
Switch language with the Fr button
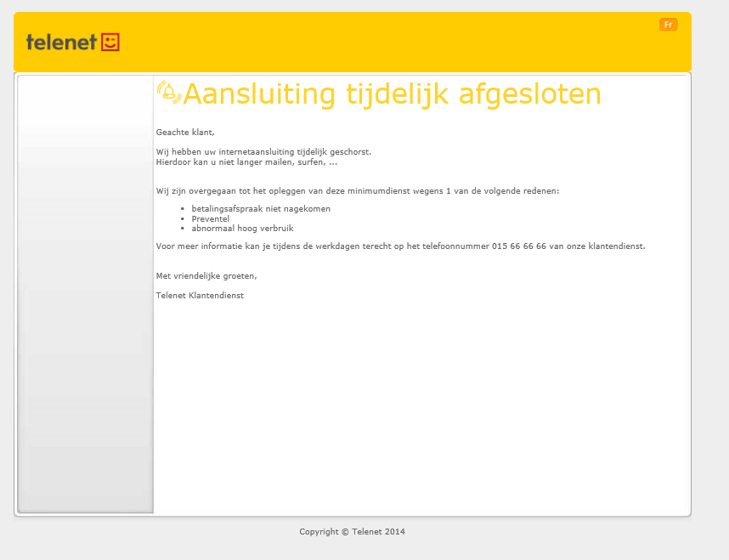coord(668,25)
